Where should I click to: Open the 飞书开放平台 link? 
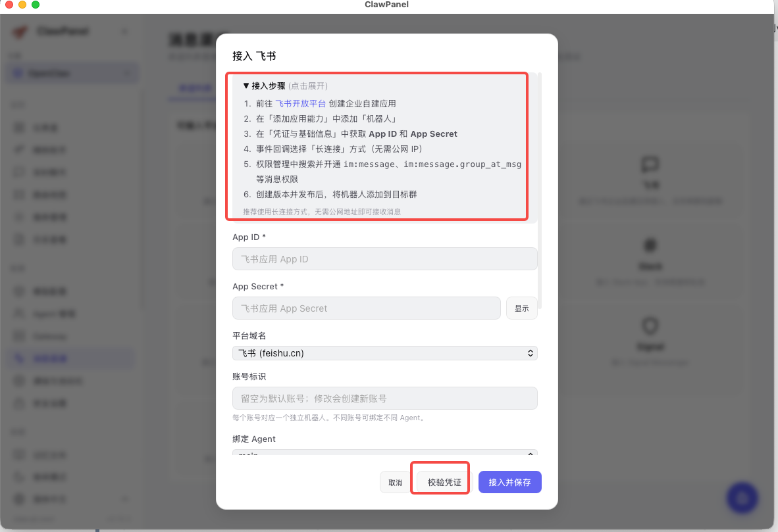(x=300, y=104)
